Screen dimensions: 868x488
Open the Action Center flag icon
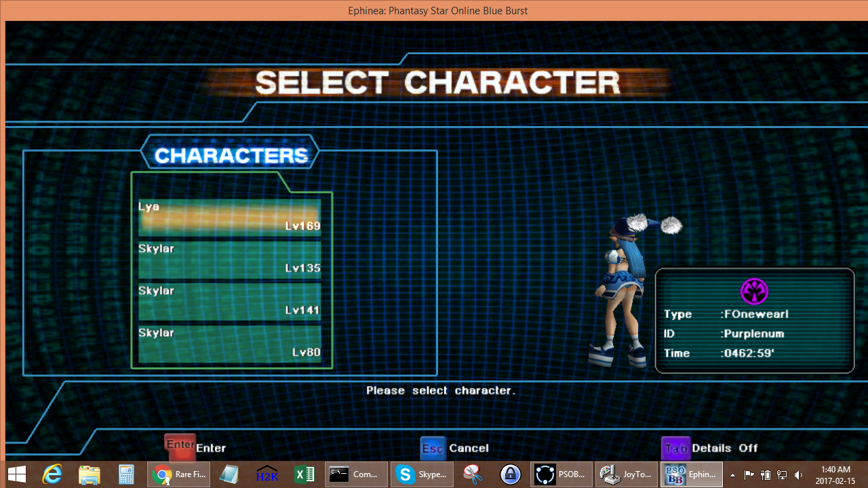tap(749, 475)
